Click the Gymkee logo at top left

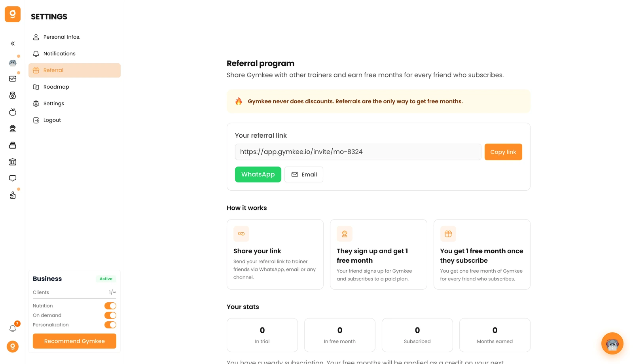click(13, 14)
